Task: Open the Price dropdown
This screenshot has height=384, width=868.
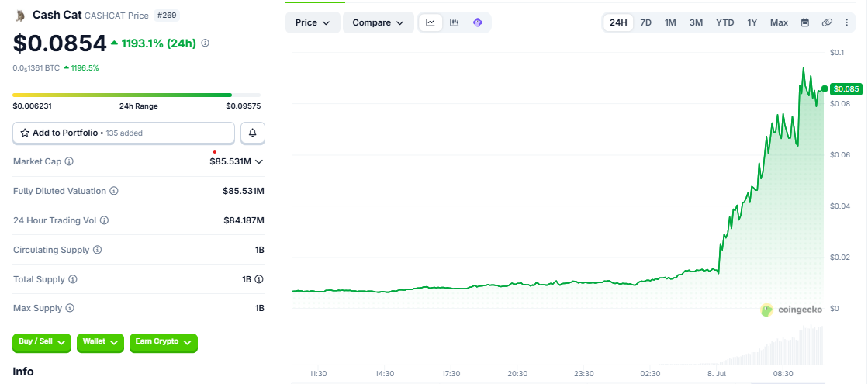Action: pyautogui.click(x=313, y=22)
